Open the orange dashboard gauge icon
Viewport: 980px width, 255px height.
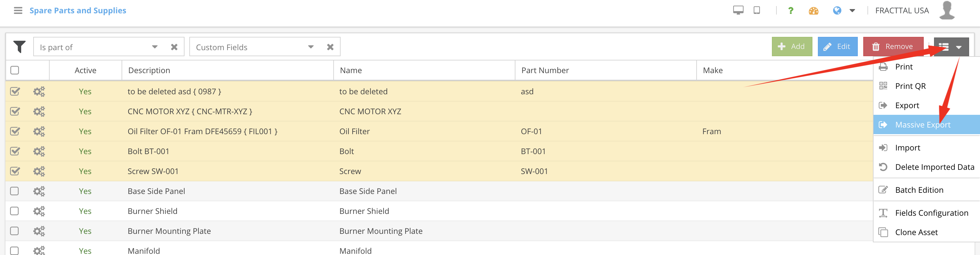[x=813, y=11]
